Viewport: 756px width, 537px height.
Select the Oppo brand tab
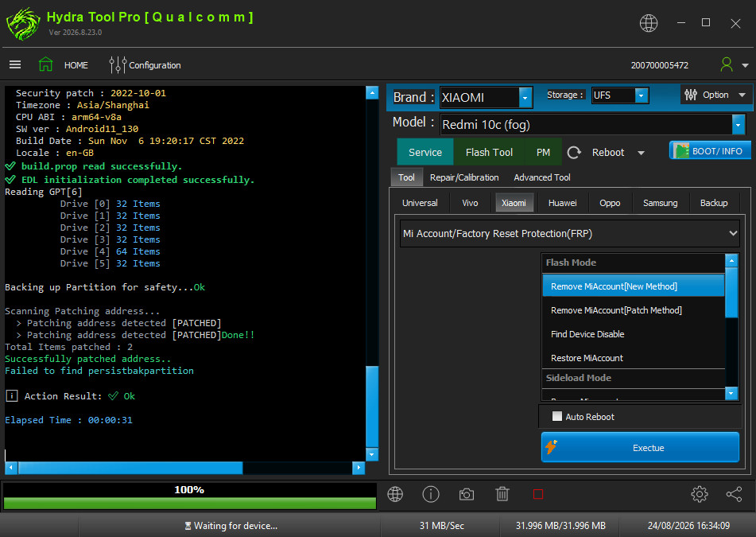coord(610,203)
